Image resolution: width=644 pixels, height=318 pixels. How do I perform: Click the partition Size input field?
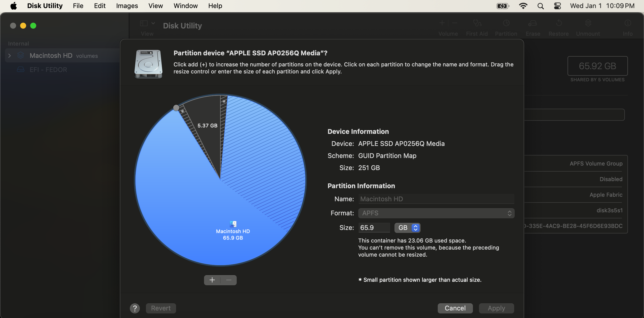(x=374, y=228)
